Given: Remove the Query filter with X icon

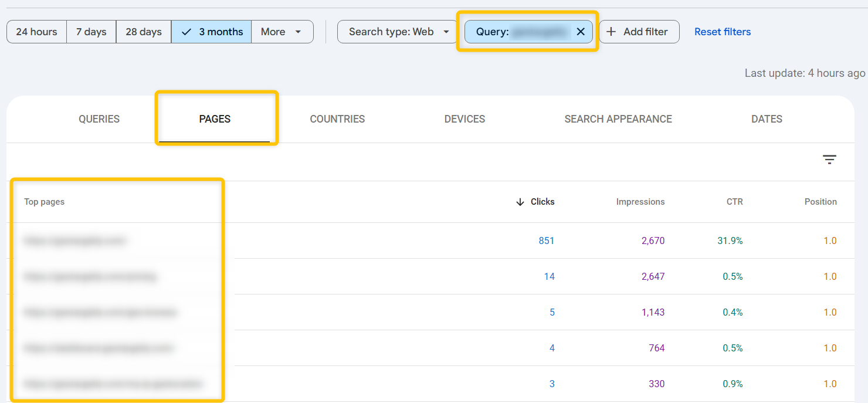Looking at the screenshot, I should click(581, 32).
